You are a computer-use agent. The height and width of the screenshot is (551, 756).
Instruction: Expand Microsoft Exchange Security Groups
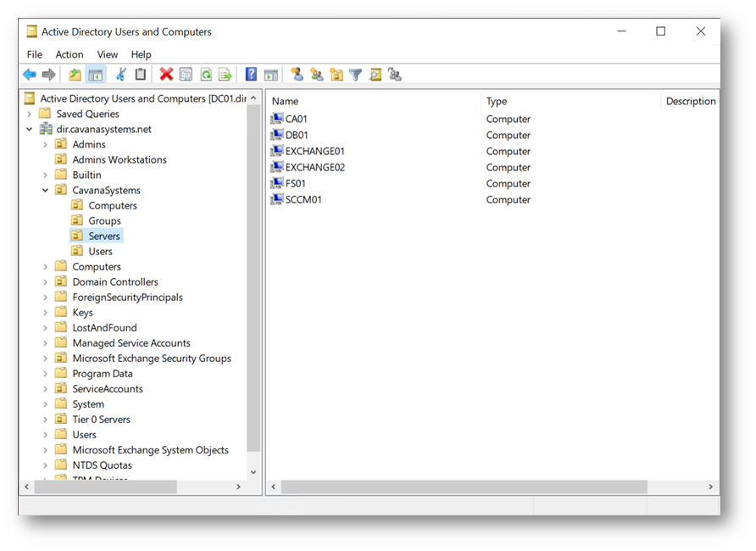45,359
